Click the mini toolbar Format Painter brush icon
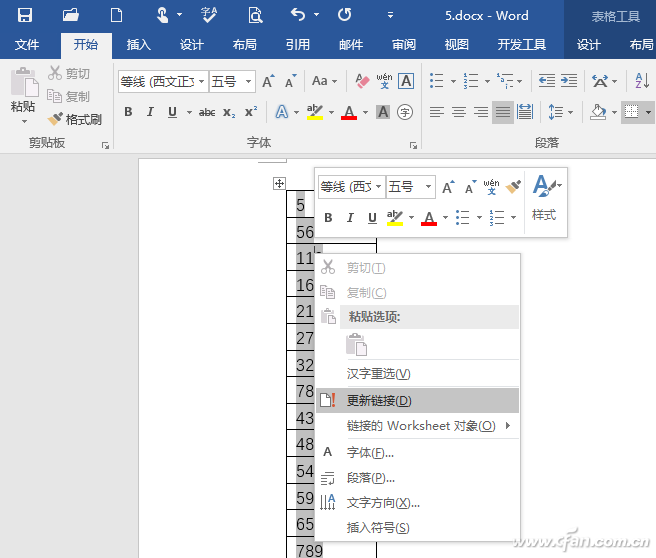 click(513, 187)
